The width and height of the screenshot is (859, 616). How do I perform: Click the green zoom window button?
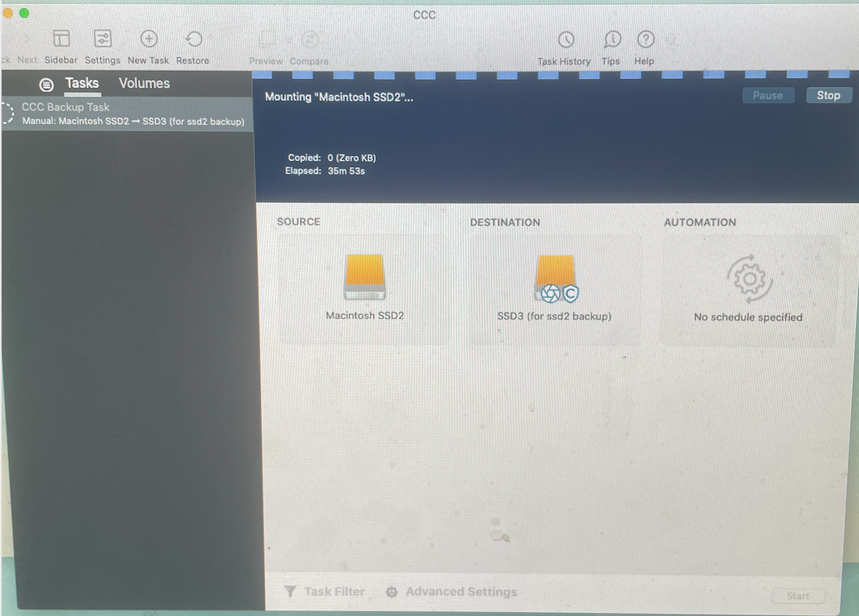click(x=24, y=13)
